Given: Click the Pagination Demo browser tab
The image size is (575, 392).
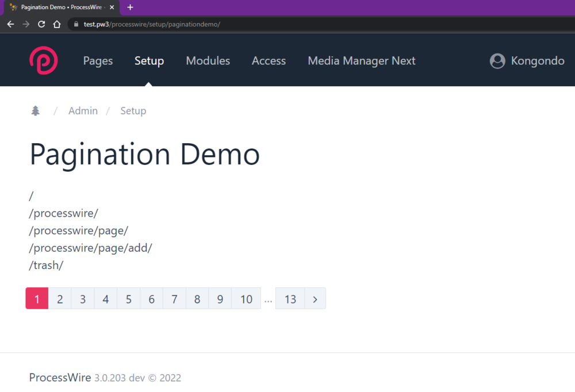Looking at the screenshot, I should click(x=57, y=7).
